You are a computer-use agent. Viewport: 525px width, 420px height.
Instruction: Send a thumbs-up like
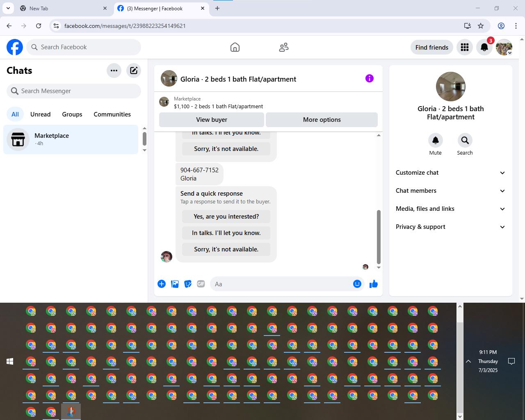coord(374,284)
